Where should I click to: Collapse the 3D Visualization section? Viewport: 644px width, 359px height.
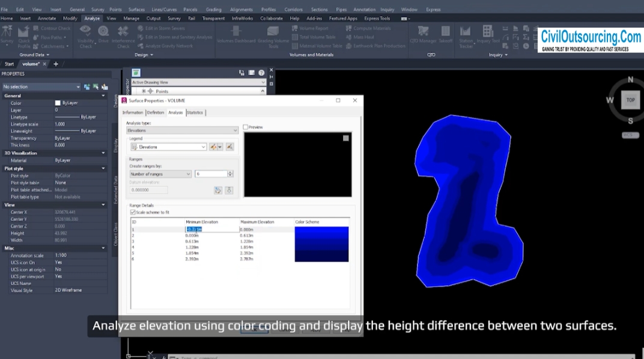[103, 153]
